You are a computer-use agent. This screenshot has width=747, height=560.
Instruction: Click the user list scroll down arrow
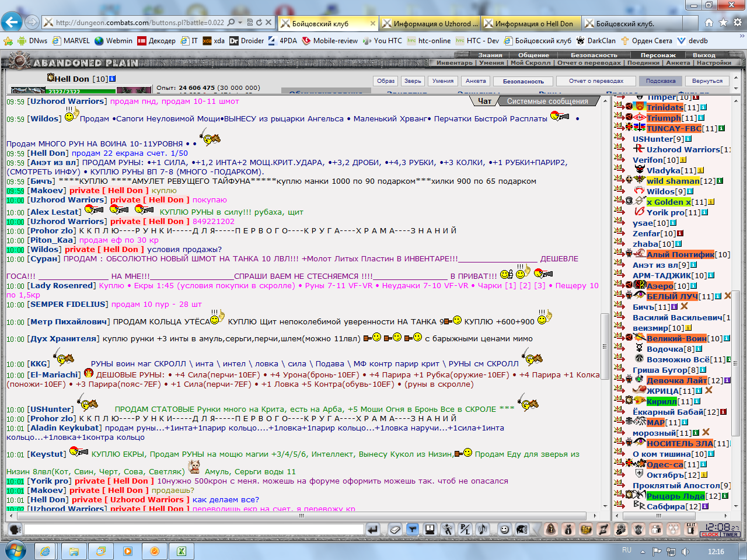[736, 506]
